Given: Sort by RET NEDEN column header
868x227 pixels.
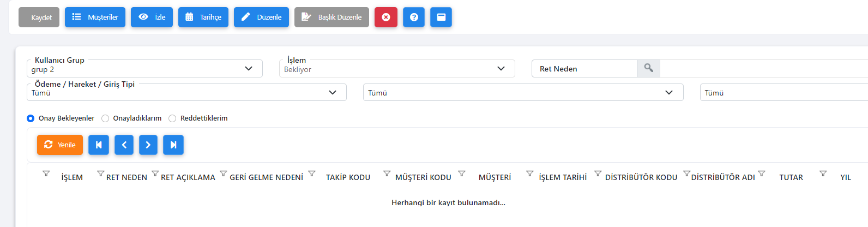Looking at the screenshot, I should pos(126,177).
